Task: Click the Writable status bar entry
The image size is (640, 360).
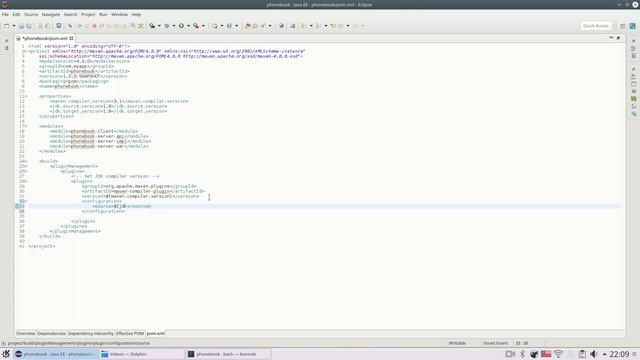Action: point(457,343)
